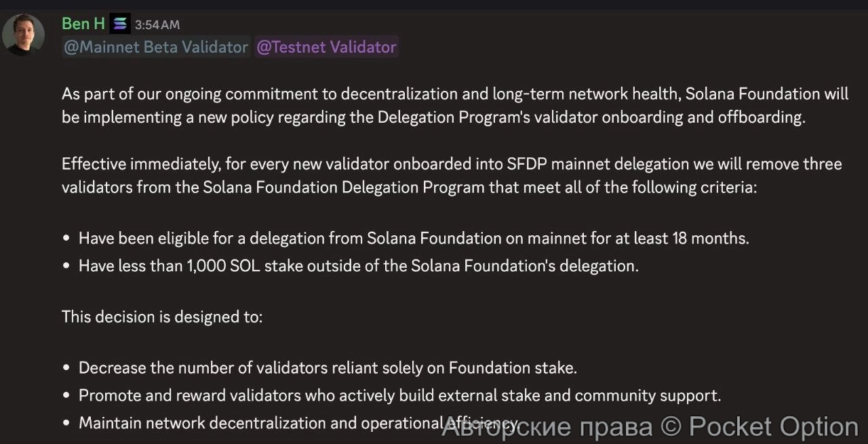Click the Pocket Option watermark text
Viewport: 868px width, 444px height.
(x=773, y=427)
